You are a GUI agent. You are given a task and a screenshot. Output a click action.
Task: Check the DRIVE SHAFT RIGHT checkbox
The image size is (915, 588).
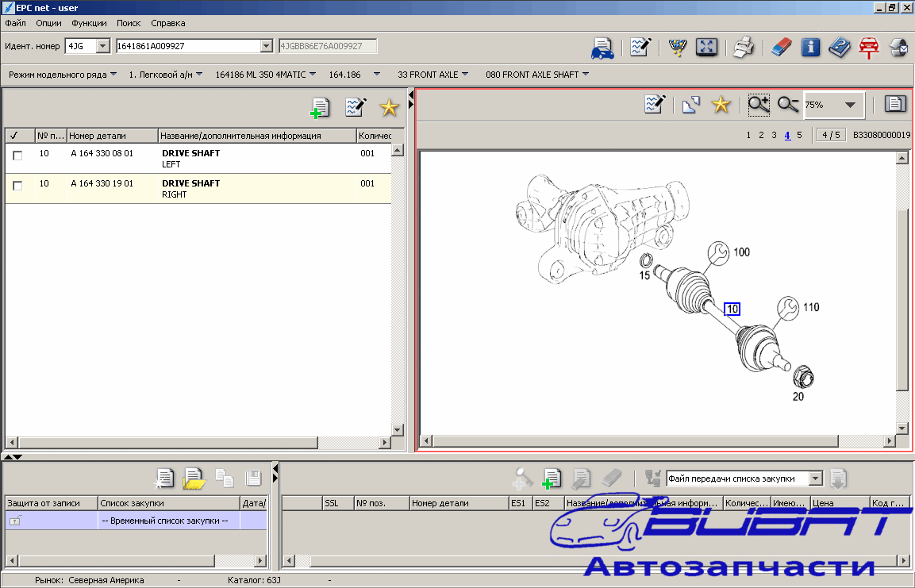(17, 186)
